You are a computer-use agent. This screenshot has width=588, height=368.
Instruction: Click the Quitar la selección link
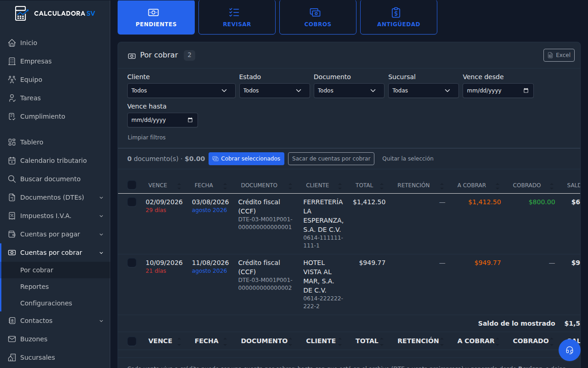tap(408, 159)
